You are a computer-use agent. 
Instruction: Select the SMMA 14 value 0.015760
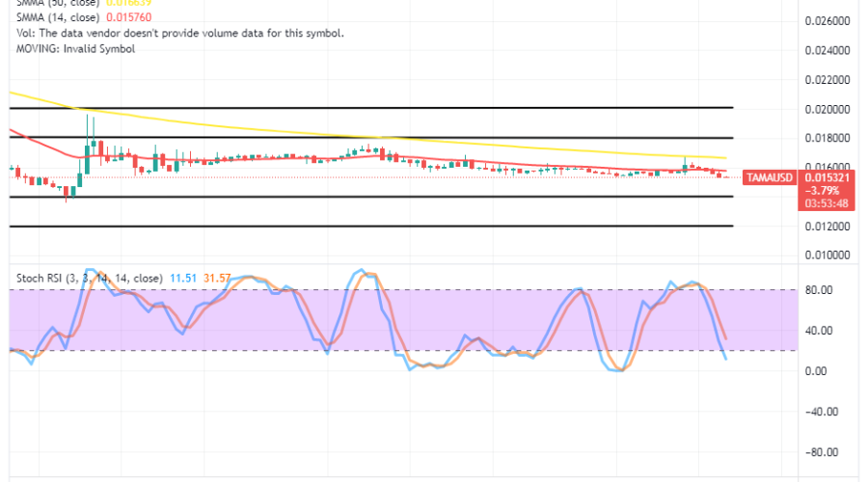point(129,17)
